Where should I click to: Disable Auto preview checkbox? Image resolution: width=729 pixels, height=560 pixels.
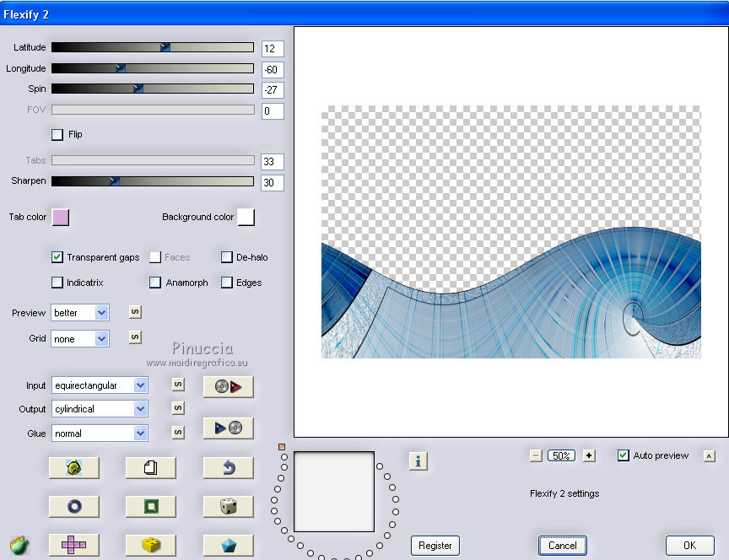[624, 455]
